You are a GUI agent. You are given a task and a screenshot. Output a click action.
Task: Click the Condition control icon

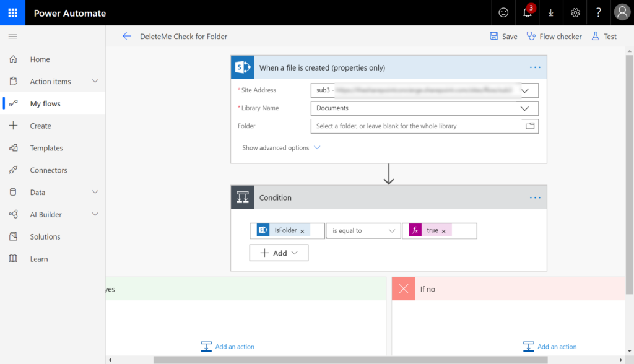[x=243, y=197]
